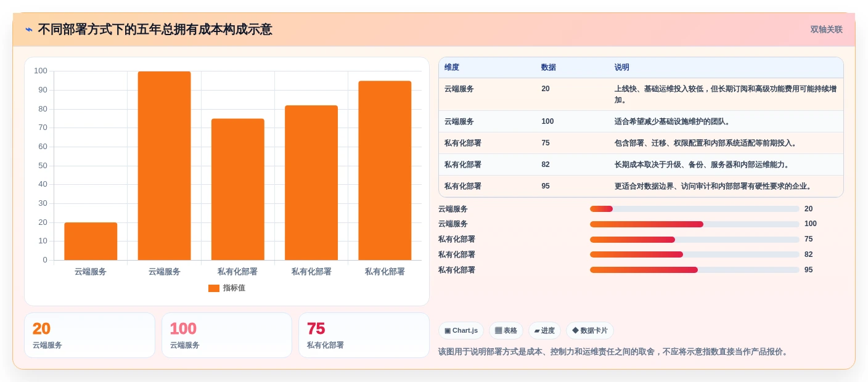
Task: Click the progress bar labeled 95
Action: tap(695, 270)
